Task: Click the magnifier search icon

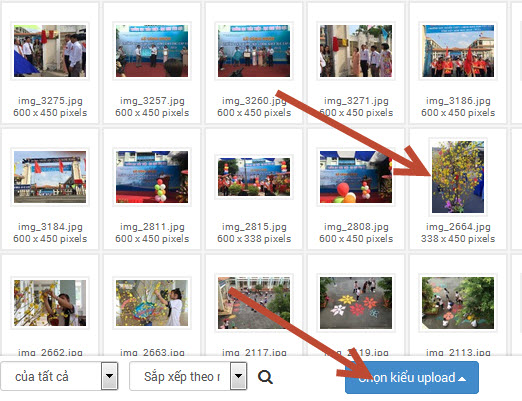Action: pos(265,377)
